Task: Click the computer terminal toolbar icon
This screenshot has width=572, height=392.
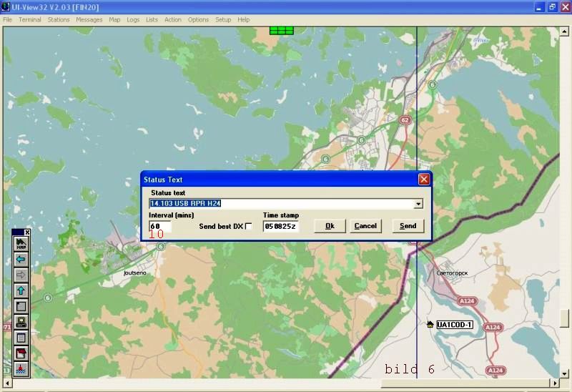Action: click(21, 323)
